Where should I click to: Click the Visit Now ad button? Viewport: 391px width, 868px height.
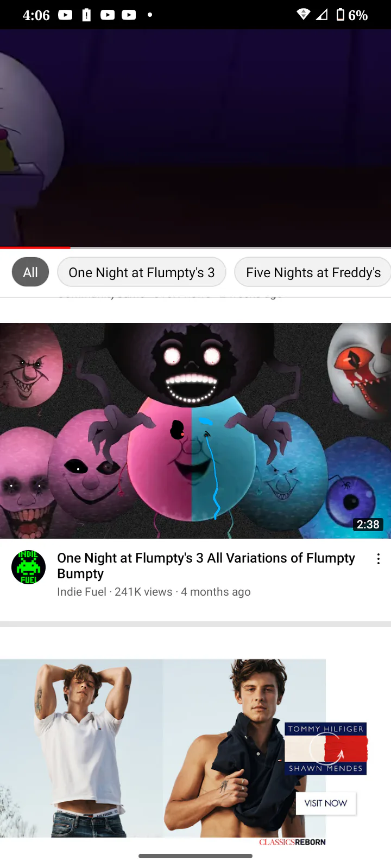point(326,803)
